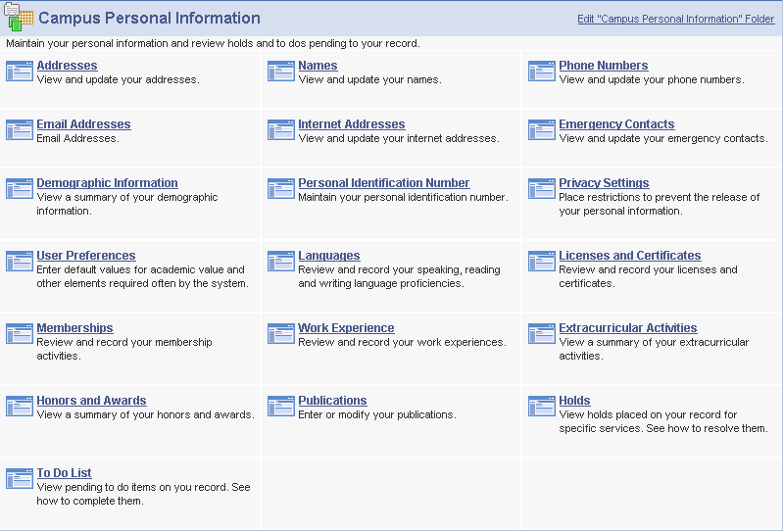Click text "View and update your phone numbers."
The height and width of the screenshot is (532, 784).
(x=652, y=79)
